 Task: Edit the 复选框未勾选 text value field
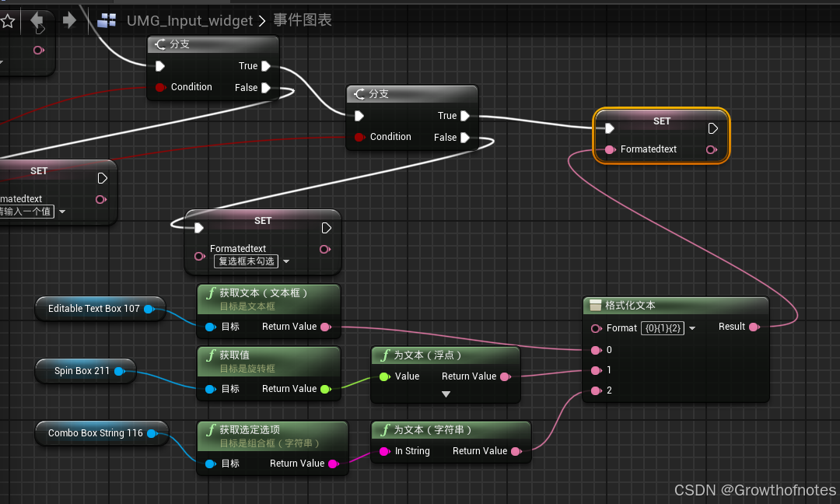[x=246, y=261]
